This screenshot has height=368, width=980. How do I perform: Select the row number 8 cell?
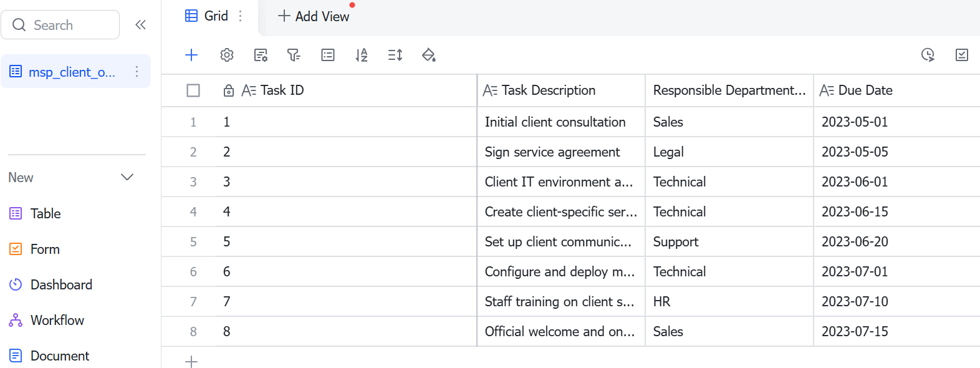tap(193, 332)
